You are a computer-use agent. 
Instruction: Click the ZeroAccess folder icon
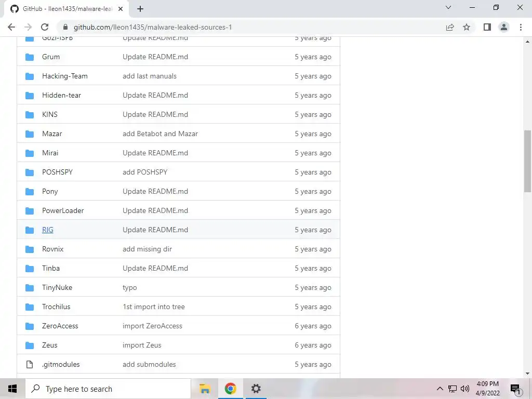pos(30,326)
